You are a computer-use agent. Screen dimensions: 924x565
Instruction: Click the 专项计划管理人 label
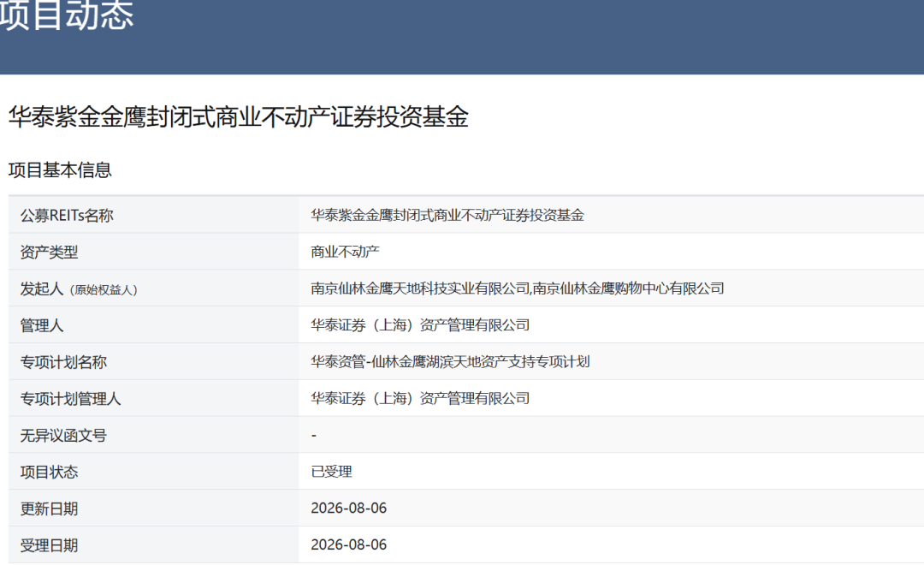(x=71, y=399)
